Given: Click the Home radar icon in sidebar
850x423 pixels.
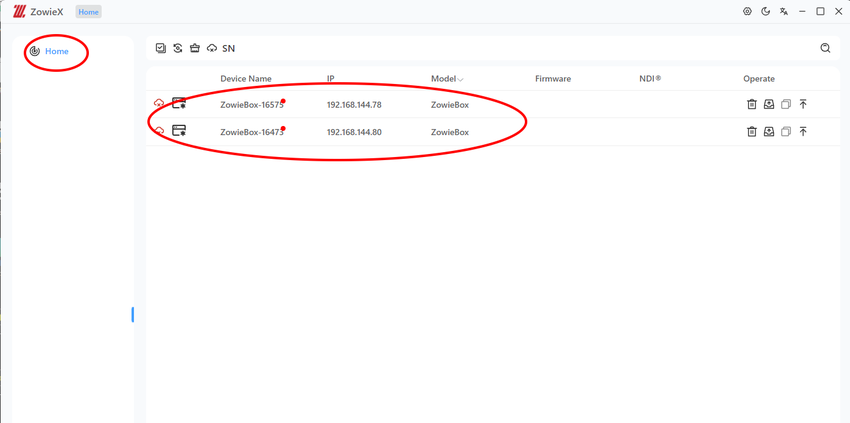Looking at the screenshot, I should click(x=35, y=52).
